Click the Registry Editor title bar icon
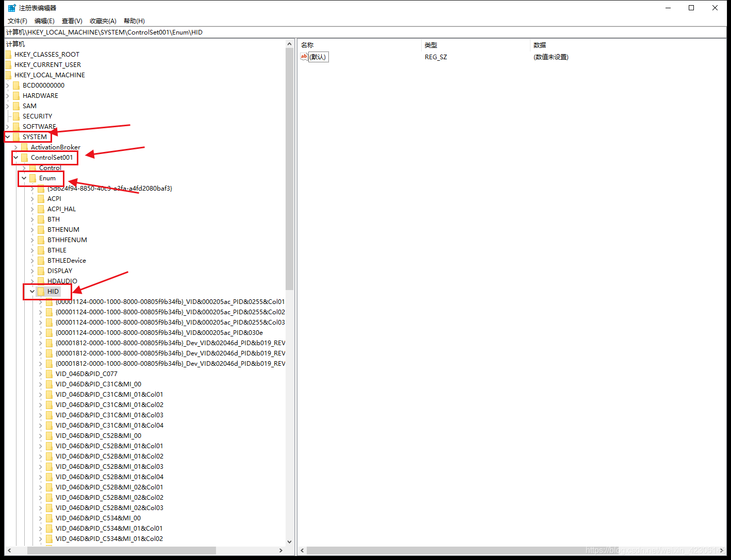Image resolution: width=731 pixels, height=560 pixels. click(12, 8)
